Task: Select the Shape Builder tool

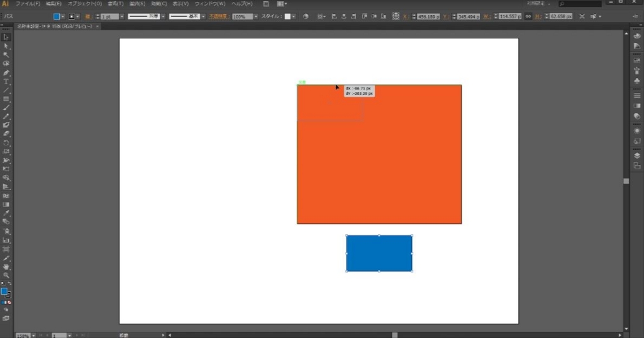Action: click(x=6, y=178)
